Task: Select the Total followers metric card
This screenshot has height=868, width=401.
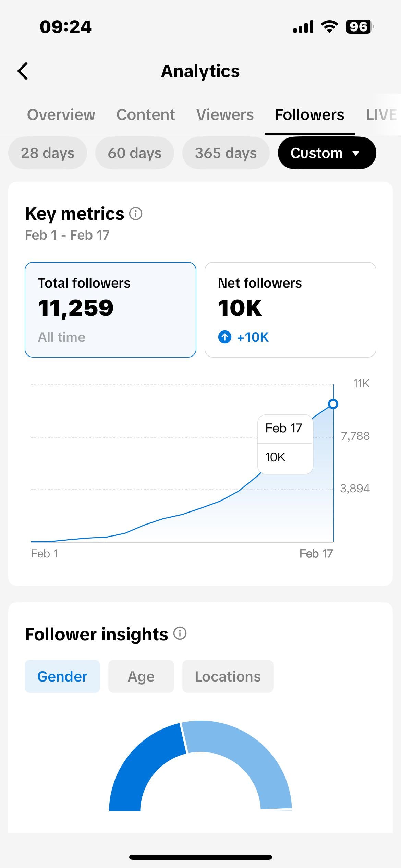Action: click(110, 310)
